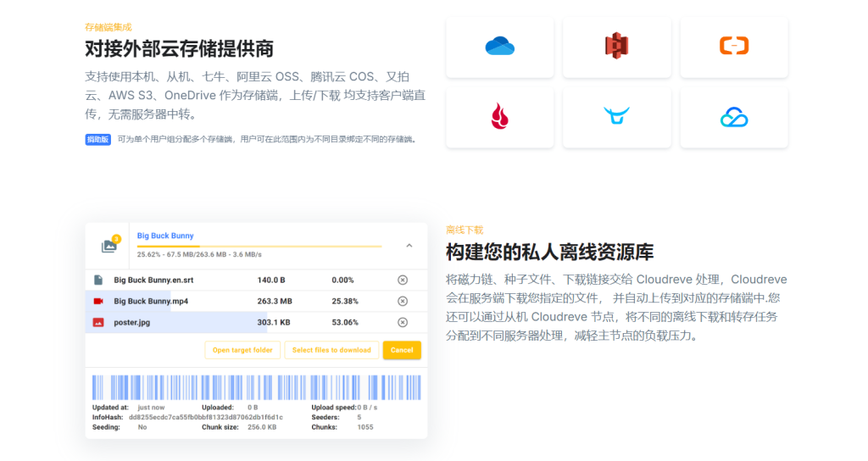
Task: Click Select files to download button
Action: point(331,350)
